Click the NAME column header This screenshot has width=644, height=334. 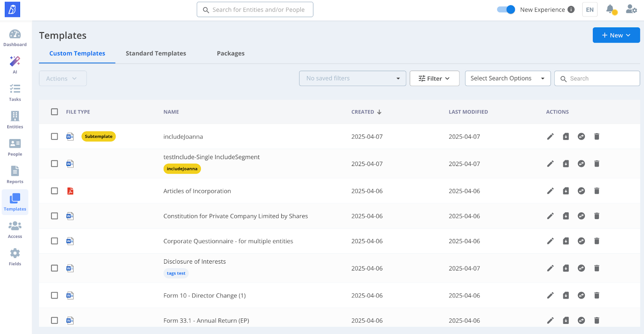pyautogui.click(x=171, y=112)
